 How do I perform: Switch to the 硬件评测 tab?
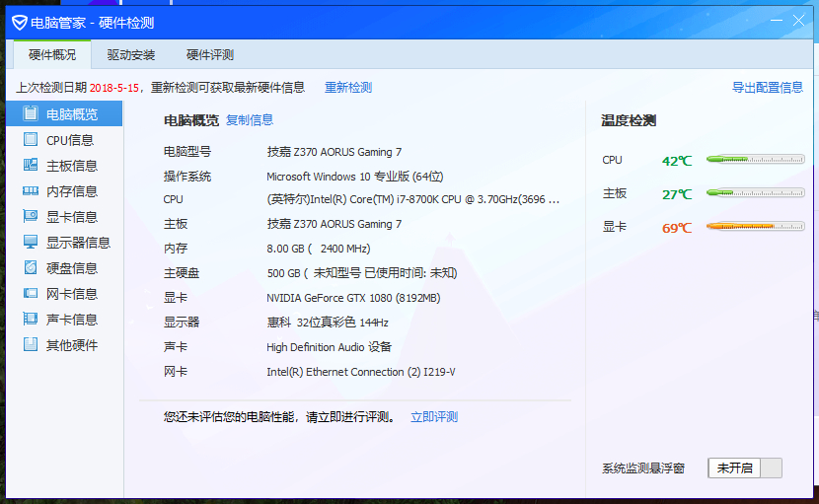point(210,55)
